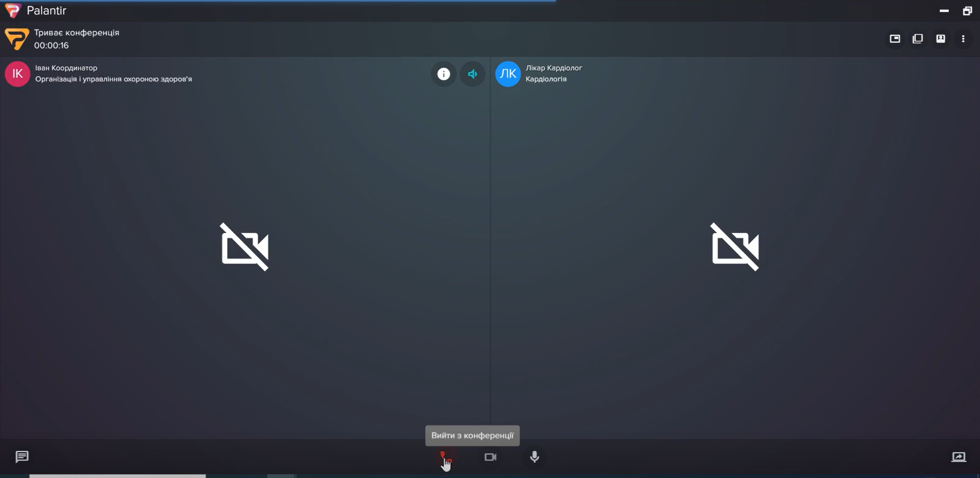Viewport: 980px width, 478px height.
Task: Click the ІК avatar of Іван Координатор
Action: tap(17, 74)
